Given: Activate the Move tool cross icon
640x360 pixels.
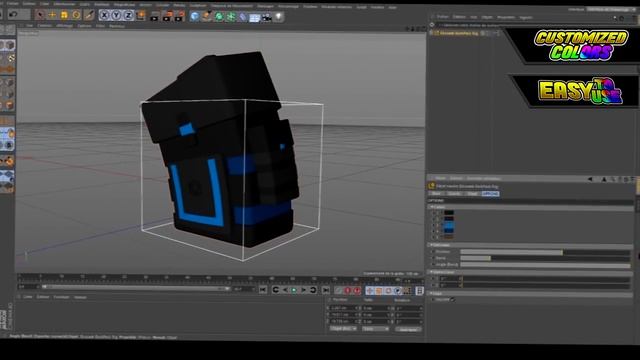Looking at the screenshot, I should pos(52,16).
